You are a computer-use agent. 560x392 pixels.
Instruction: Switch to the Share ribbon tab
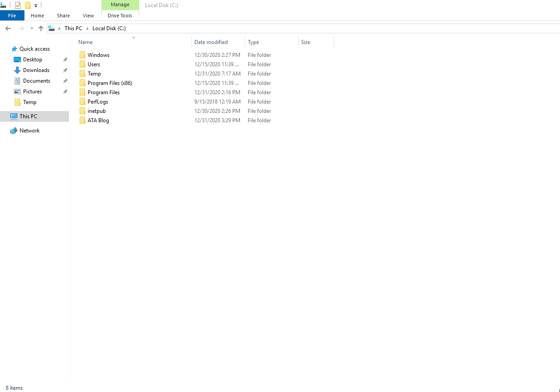tap(63, 15)
